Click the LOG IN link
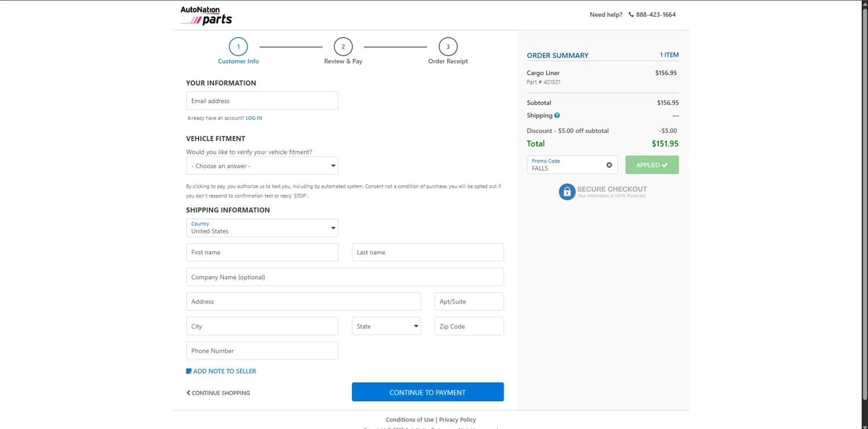The width and height of the screenshot is (868, 429). [x=254, y=118]
